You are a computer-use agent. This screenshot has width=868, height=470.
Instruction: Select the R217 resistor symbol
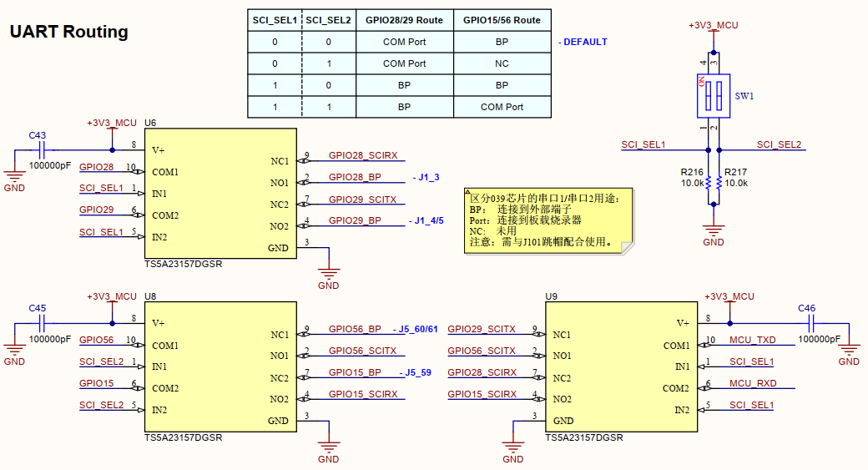719,182
